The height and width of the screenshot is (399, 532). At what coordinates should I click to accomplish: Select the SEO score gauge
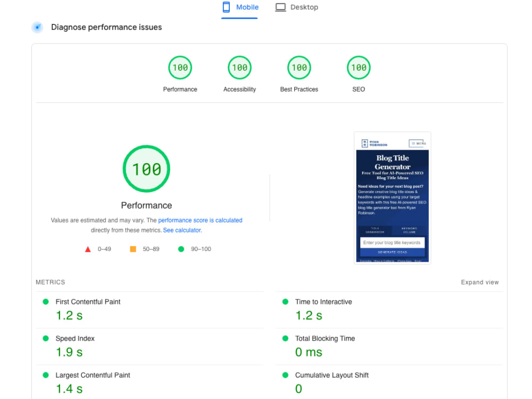[359, 68]
